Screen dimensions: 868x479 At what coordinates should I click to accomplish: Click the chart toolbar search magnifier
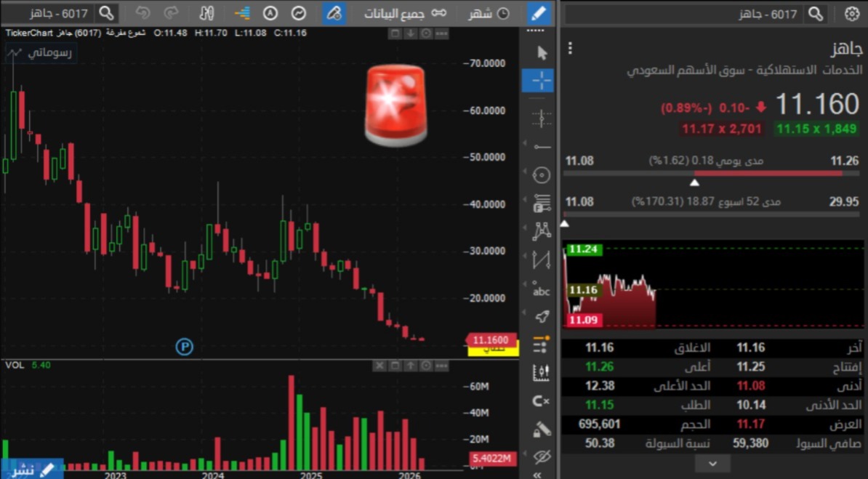pos(105,13)
